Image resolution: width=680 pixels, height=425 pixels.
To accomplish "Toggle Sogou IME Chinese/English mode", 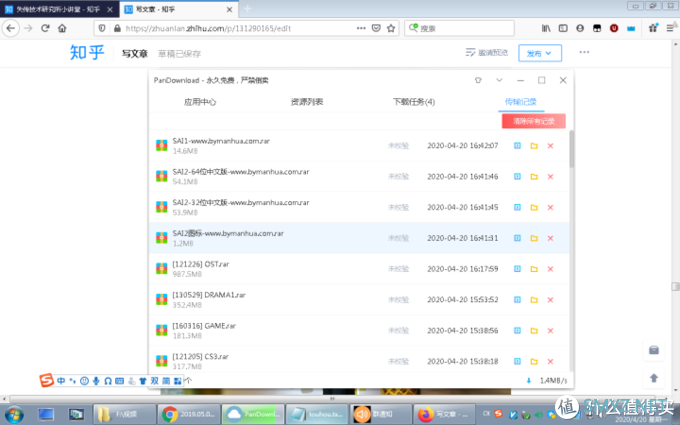I will 61,381.
